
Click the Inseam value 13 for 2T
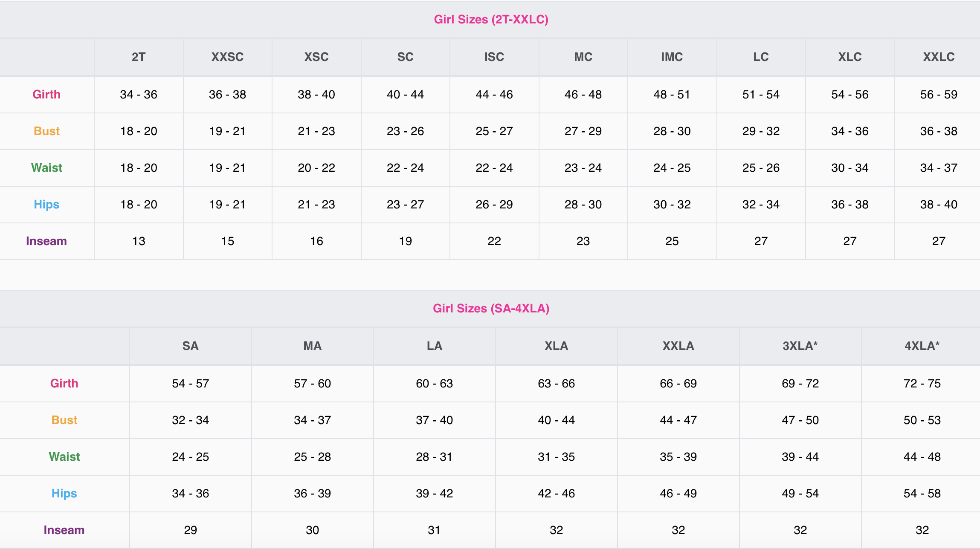coord(139,241)
